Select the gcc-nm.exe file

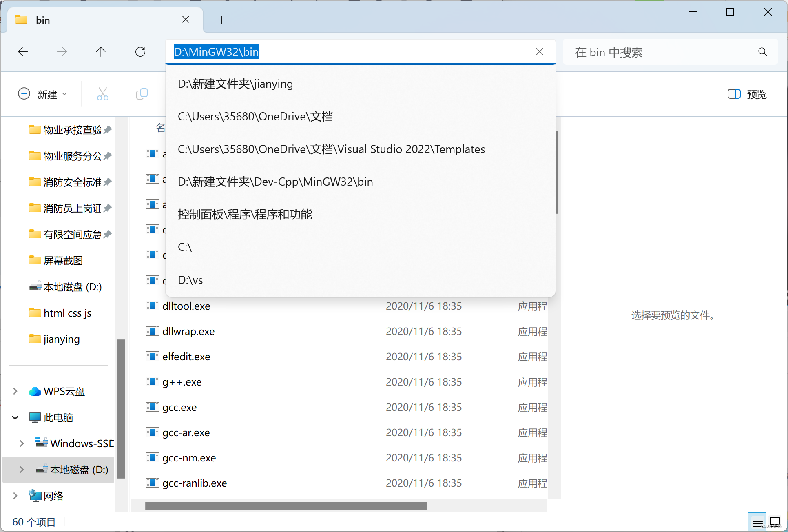point(189,458)
